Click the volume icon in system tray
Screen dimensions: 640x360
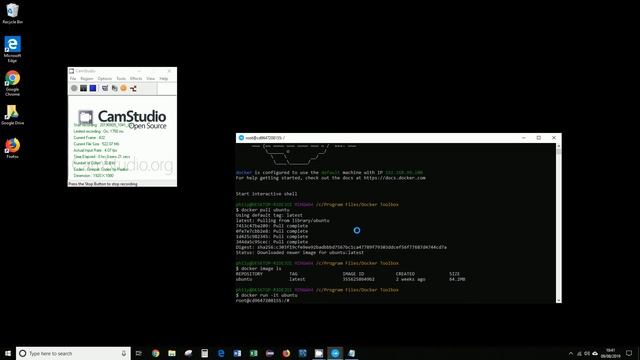tap(587, 353)
